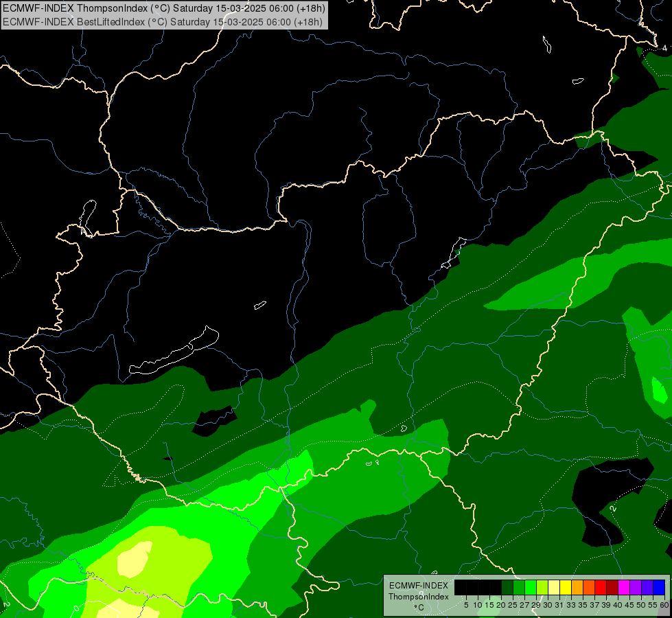The image size is (672, 618).
Task: Select the medium green 25–27 legend swatch
Action: point(519,587)
